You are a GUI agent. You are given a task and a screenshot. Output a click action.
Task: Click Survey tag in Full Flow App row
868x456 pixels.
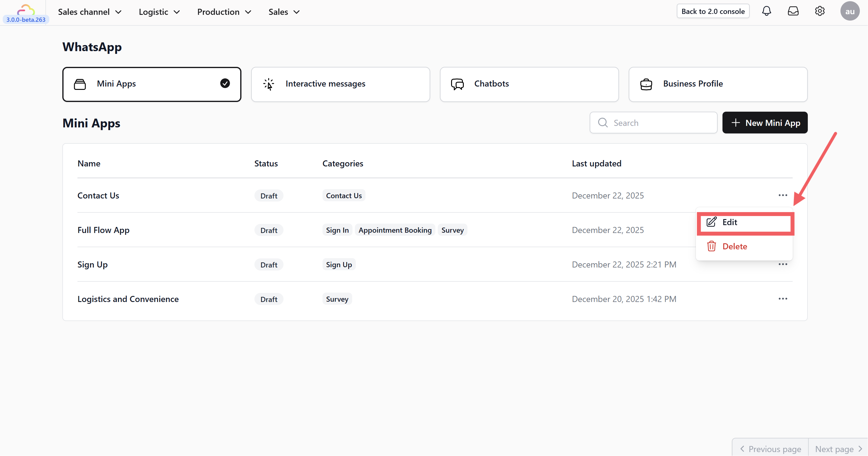point(452,230)
